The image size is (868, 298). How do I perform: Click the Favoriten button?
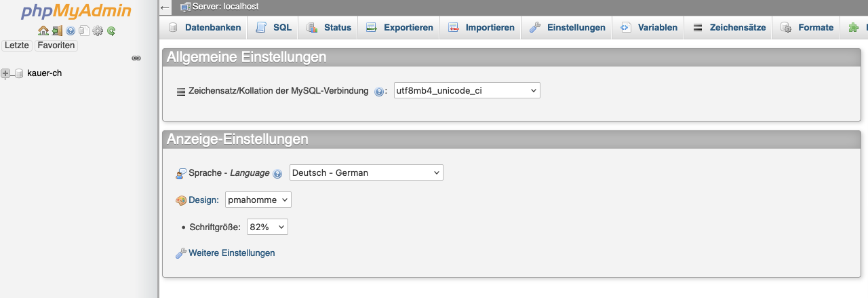[56, 45]
